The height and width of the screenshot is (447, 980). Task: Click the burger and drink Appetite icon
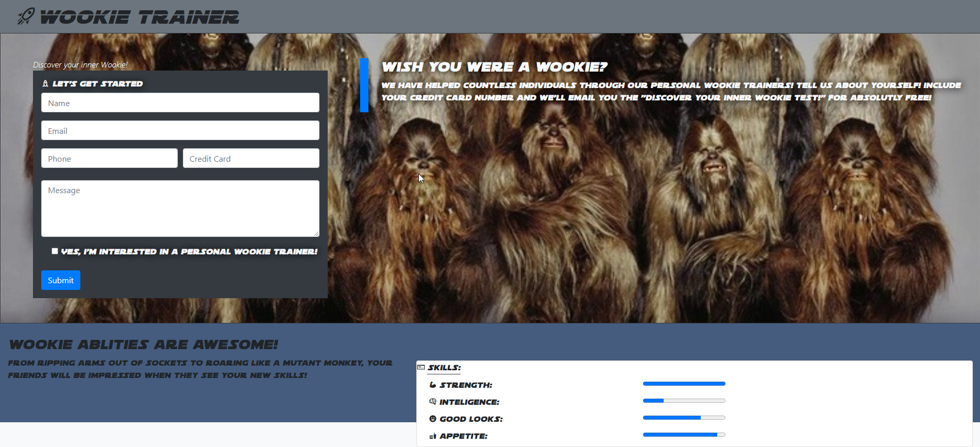point(433,436)
